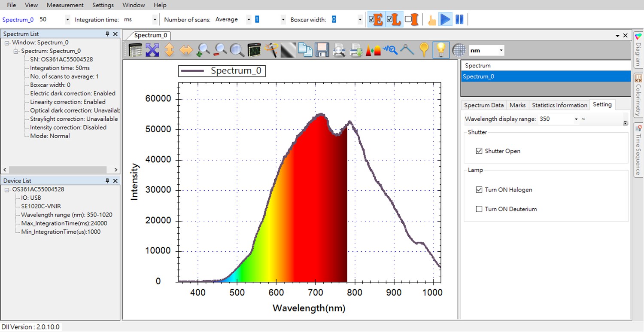This screenshot has height=332, width=644.
Task: Click the peak search magnifier icon
Action: point(390,50)
